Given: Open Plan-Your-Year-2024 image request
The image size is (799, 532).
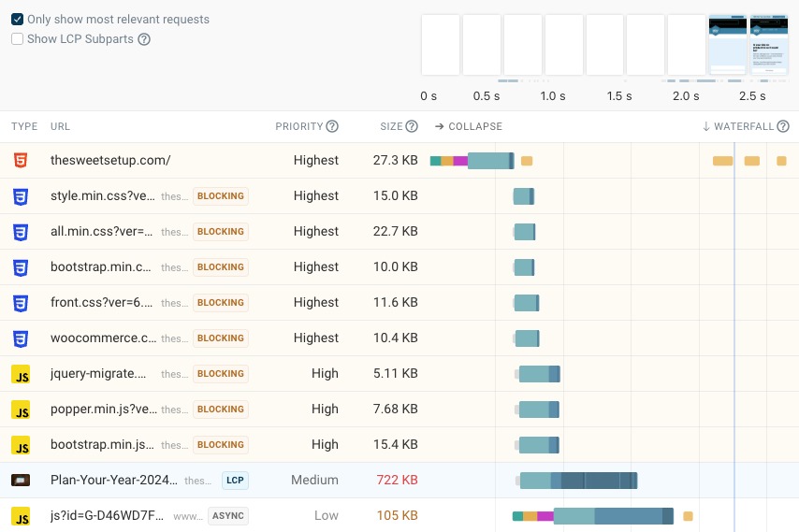Looking at the screenshot, I should pos(113,480).
